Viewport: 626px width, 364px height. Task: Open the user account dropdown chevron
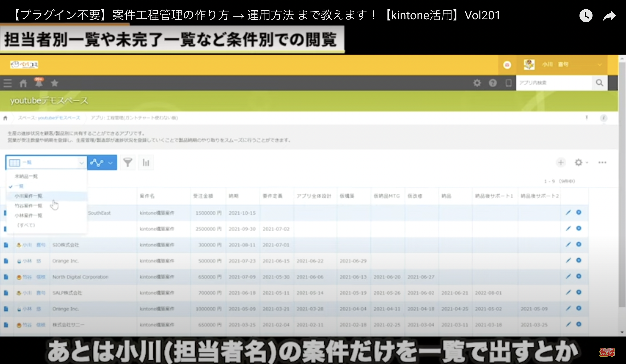600,65
